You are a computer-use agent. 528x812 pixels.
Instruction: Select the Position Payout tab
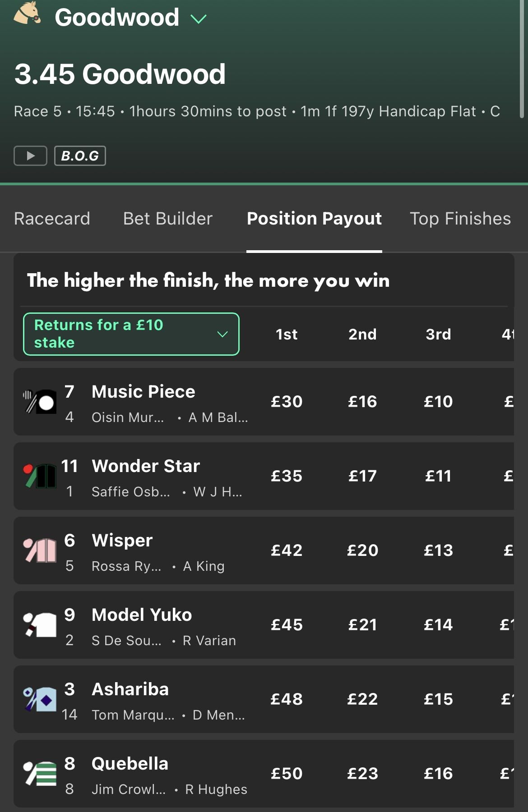pyautogui.click(x=314, y=219)
